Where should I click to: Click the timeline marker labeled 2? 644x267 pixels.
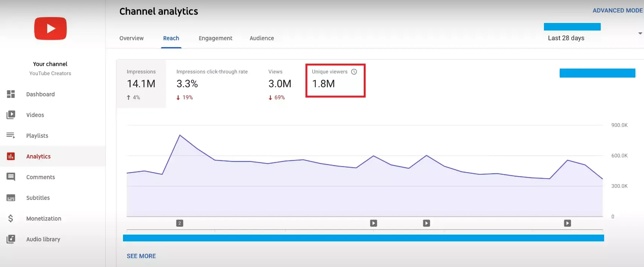(x=180, y=223)
